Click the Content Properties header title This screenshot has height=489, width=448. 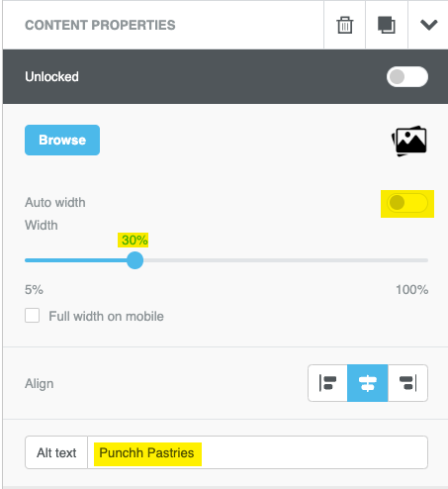click(100, 25)
